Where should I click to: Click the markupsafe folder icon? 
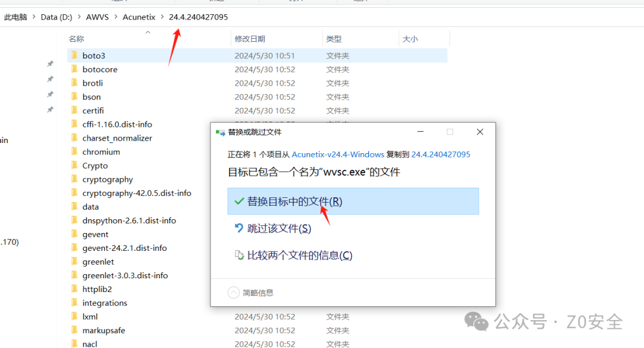75,330
